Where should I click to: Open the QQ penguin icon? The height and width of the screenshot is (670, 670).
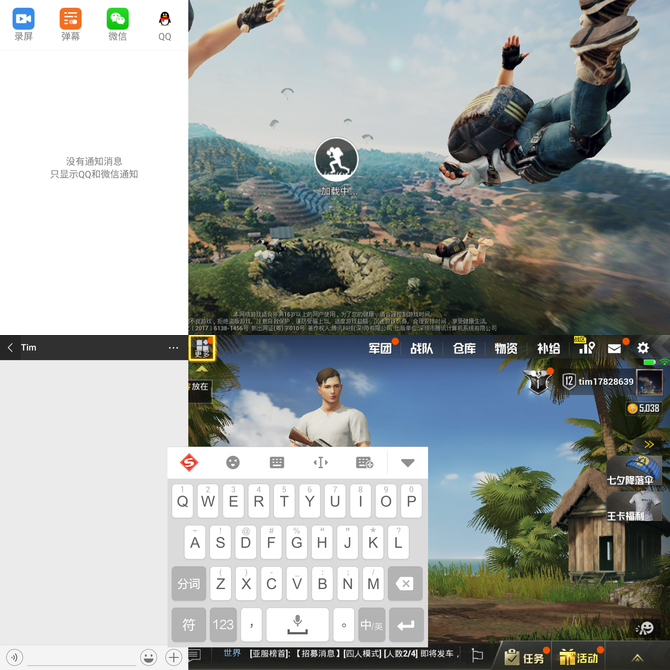pyautogui.click(x=165, y=19)
